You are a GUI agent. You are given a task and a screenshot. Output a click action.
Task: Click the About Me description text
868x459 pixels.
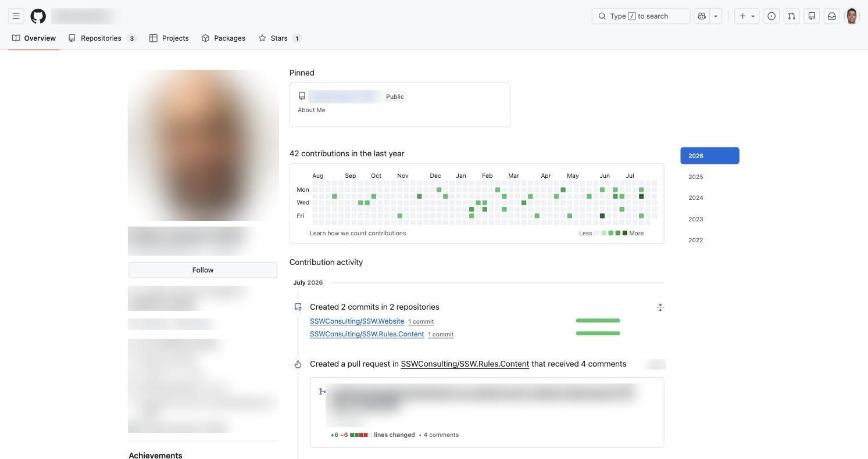click(x=312, y=110)
